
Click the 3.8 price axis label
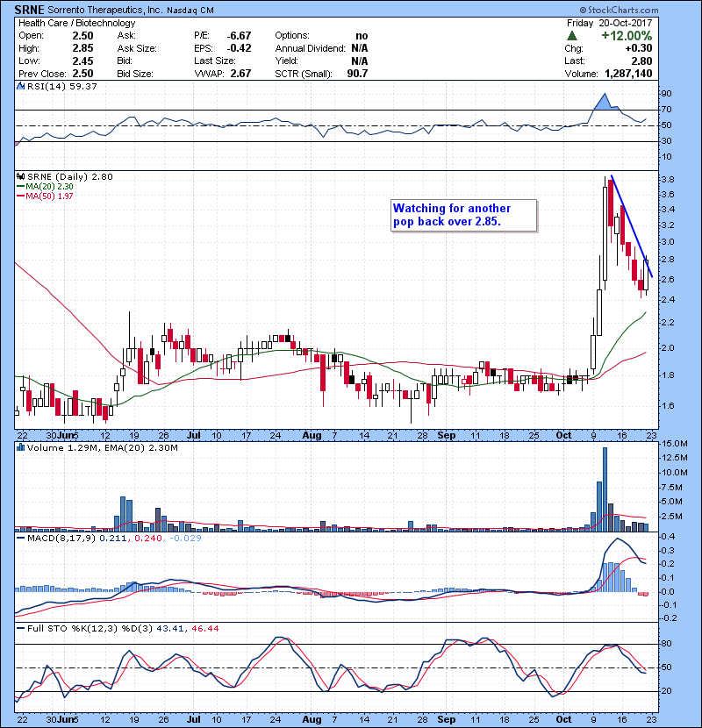[668, 179]
